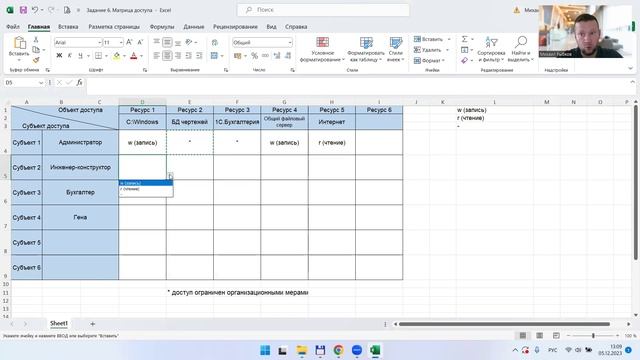
Task: Click the font color red A
Action: point(133,56)
